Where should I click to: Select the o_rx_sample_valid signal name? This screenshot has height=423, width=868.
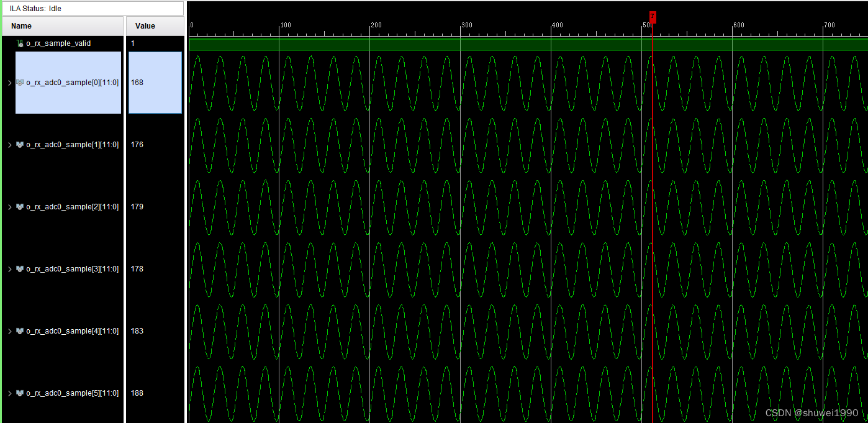(x=58, y=43)
